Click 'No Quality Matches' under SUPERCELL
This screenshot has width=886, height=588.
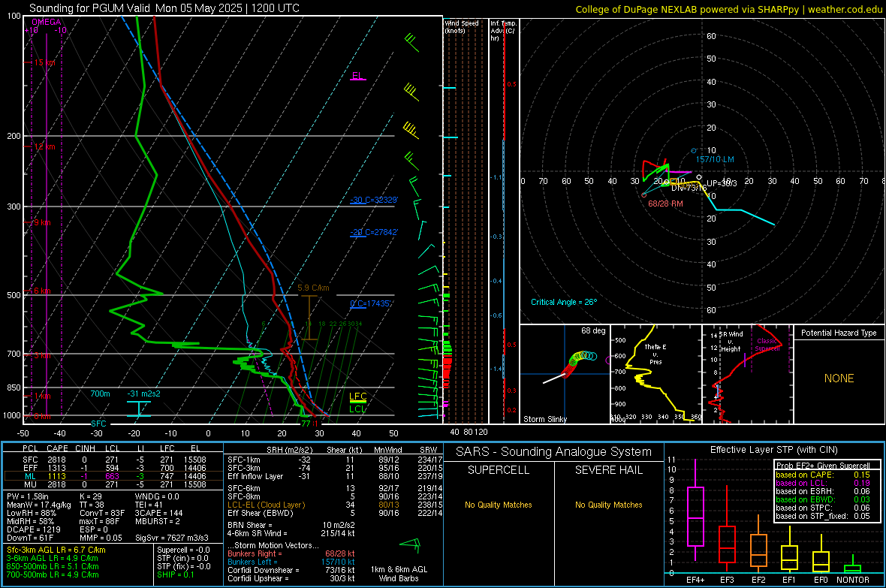[499, 505]
